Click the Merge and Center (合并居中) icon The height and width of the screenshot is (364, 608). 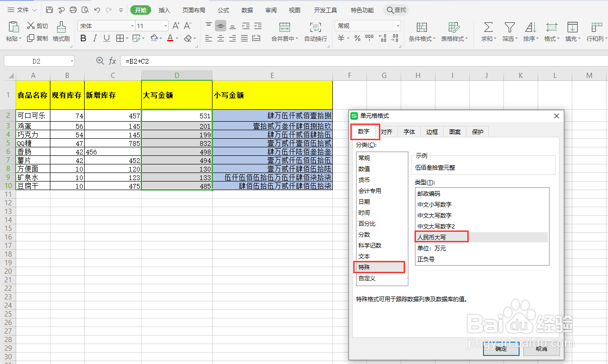click(285, 27)
